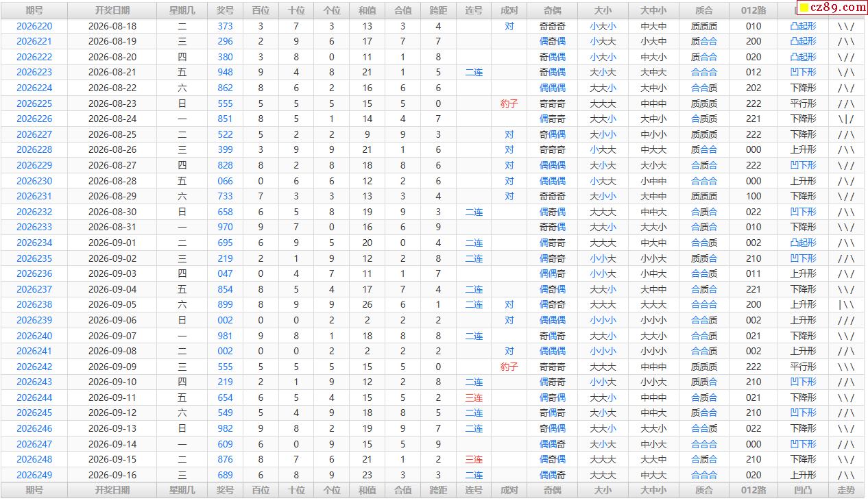Click red 三连 label in 2026244 row
The image size is (868, 503).
click(x=474, y=397)
